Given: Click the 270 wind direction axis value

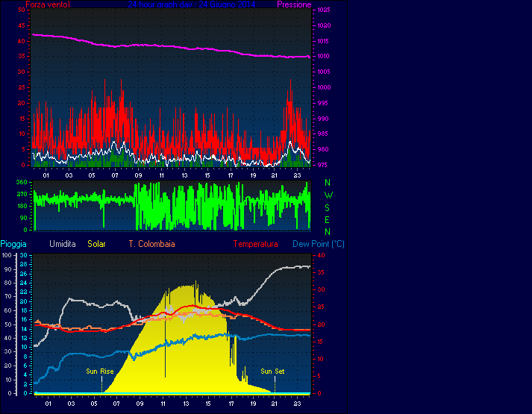Looking at the screenshot, I should pyautogui.click(x=22, y=194).
